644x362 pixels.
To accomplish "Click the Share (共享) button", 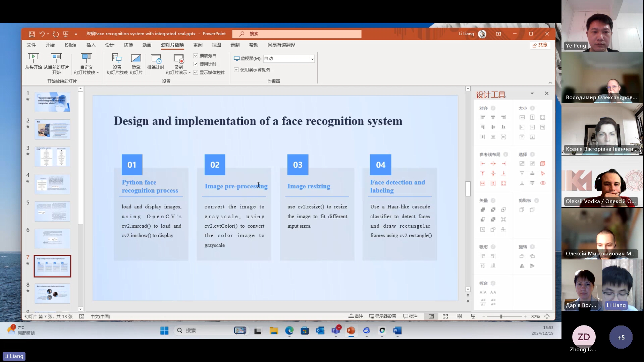I will pyautogui.click(x=540, y=45).
